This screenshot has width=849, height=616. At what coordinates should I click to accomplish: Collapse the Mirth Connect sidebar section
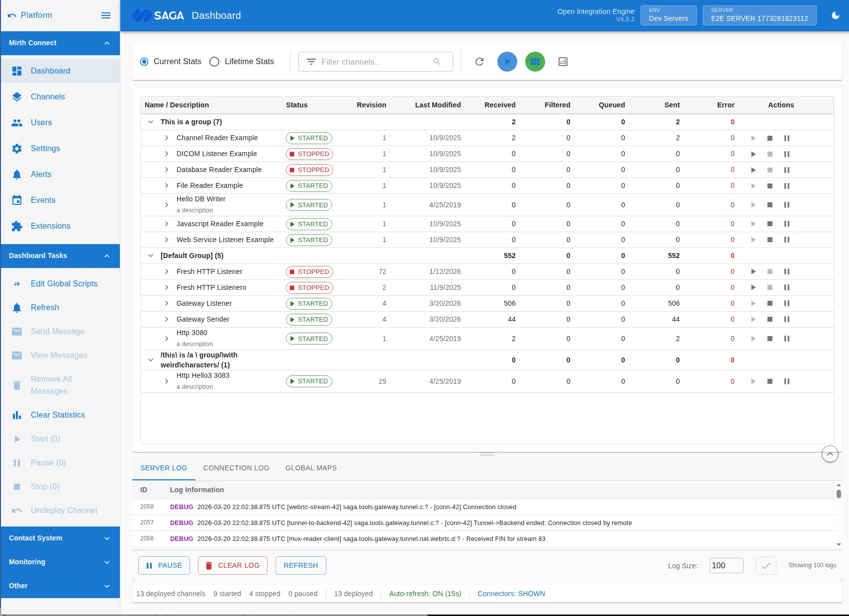tap(106, 43)
